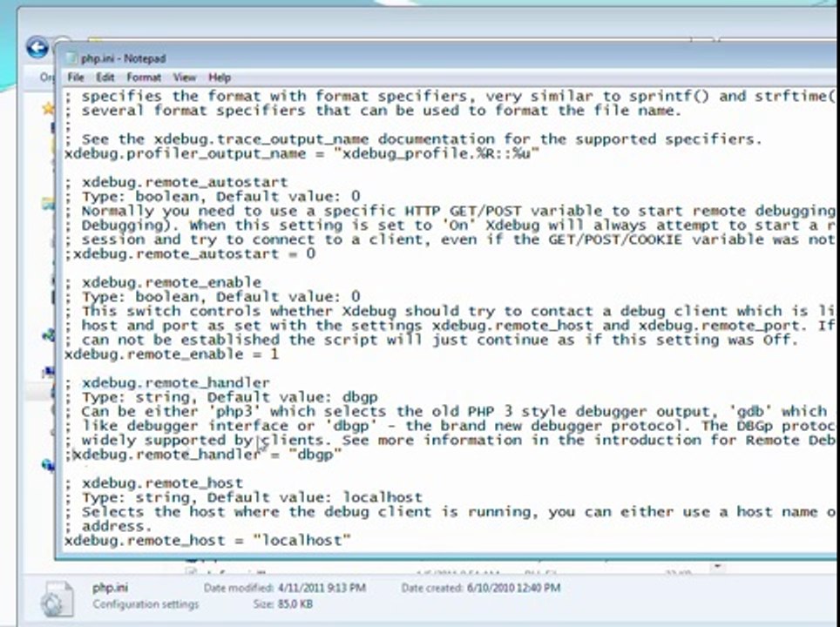The height and width of the screenshot is (627, 840).
Task: Open the Edit menu in Notepad
Action: click(x=105, y=78)
